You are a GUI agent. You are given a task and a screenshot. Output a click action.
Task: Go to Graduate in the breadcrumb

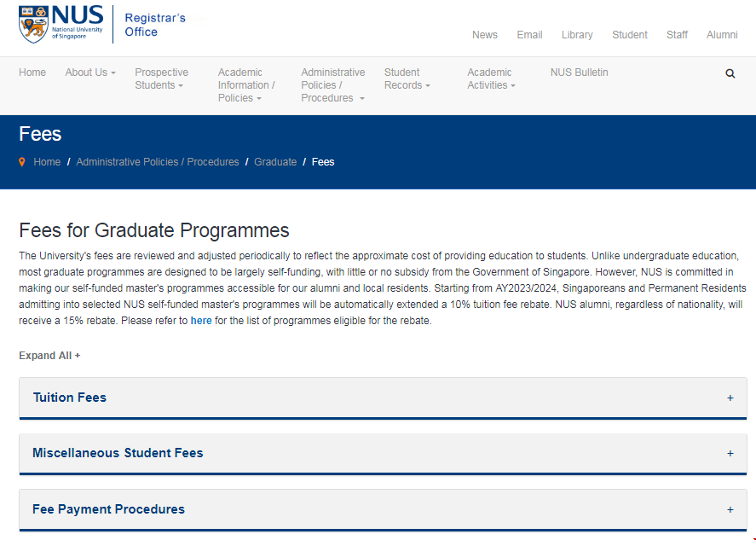[x=275, y=162]
